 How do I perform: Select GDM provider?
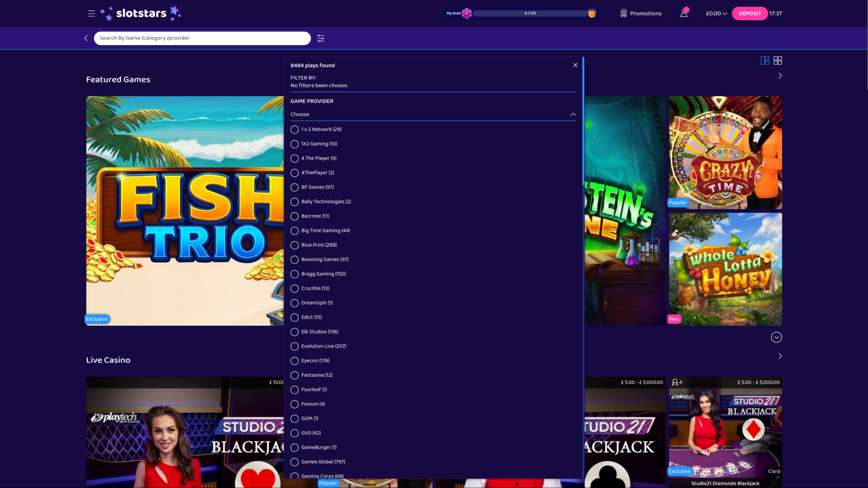click(304, 419)
